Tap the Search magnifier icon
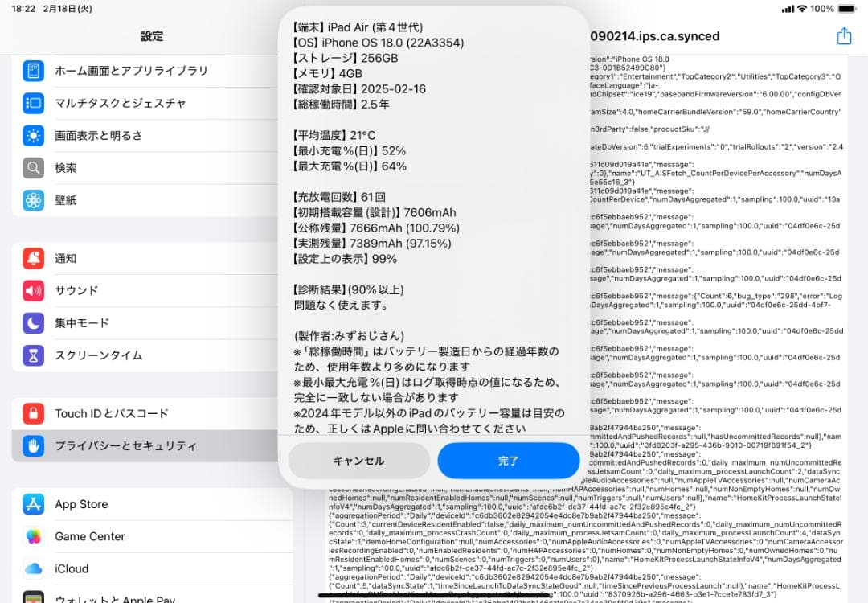 [x=34, y=167]
